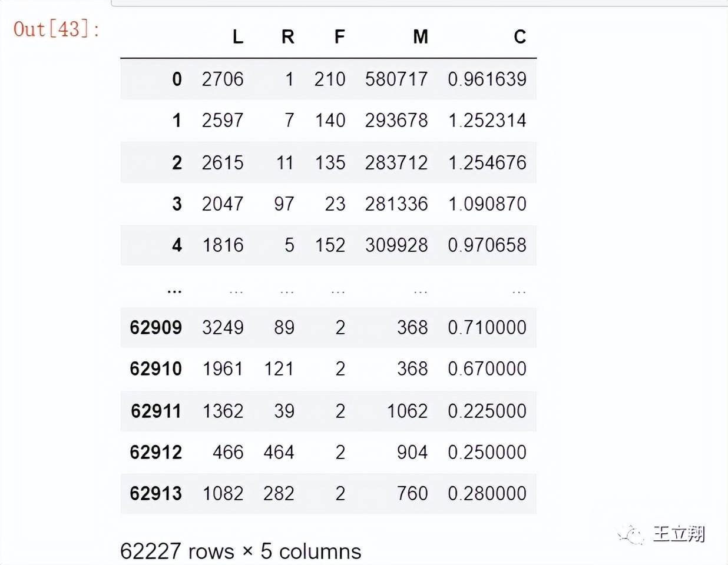Select the L column header
Image resolution: width=728 pixels, height=565 pixels.
coord(237,37)
